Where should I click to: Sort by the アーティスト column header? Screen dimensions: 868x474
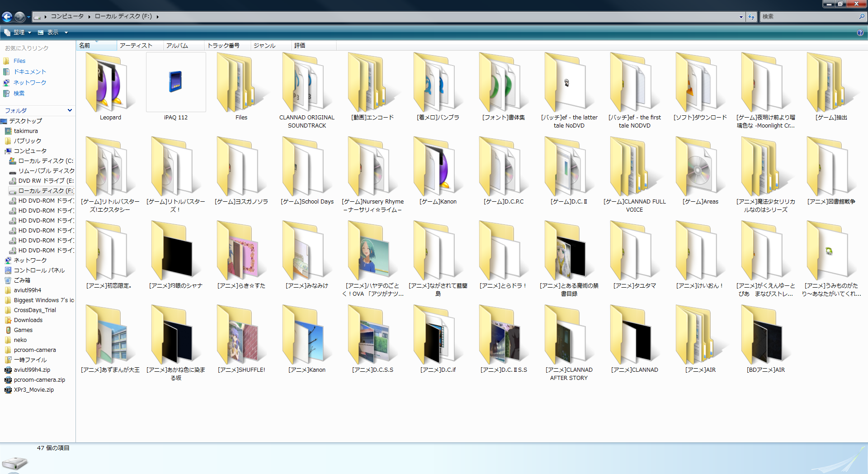[140, 46]
